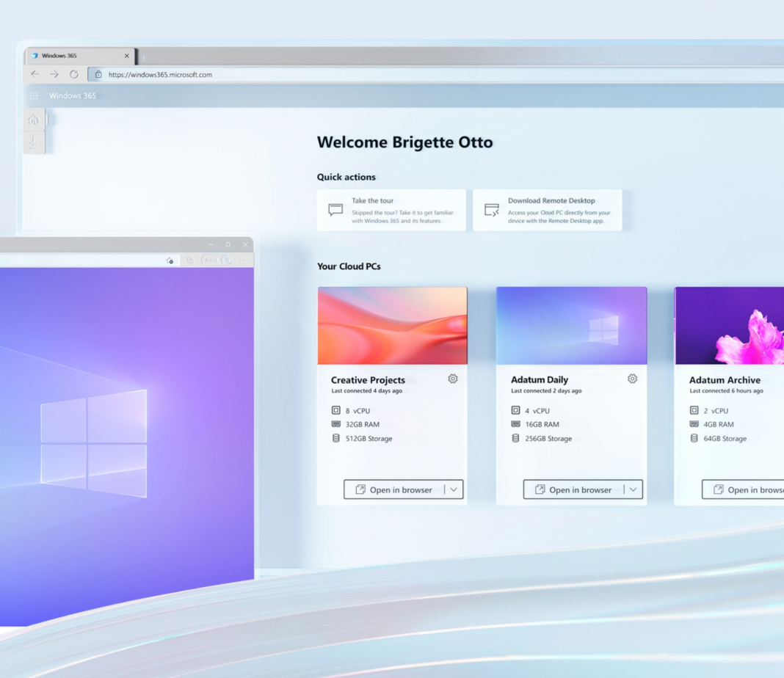Open Adatum Daily in browser

pos(573,489)
